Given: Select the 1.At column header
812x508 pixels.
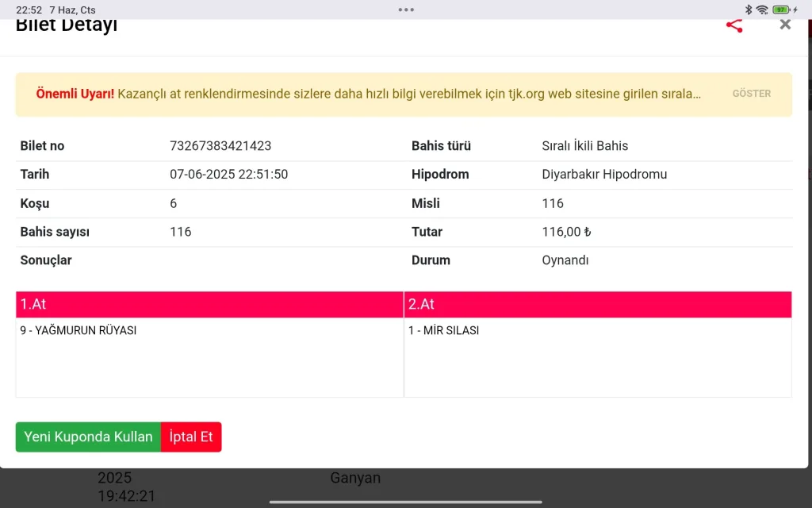Looking at the screenshot, I should click(209, 304).
